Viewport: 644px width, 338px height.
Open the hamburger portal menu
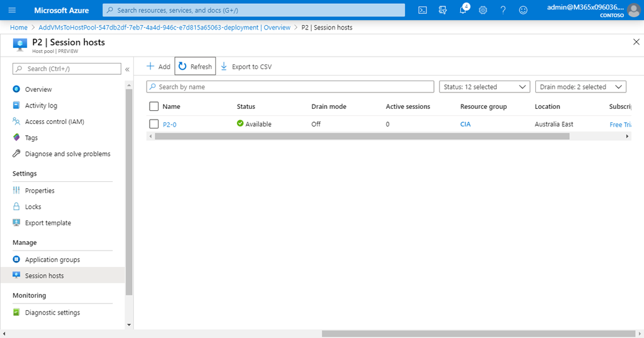tap(12, 10)
